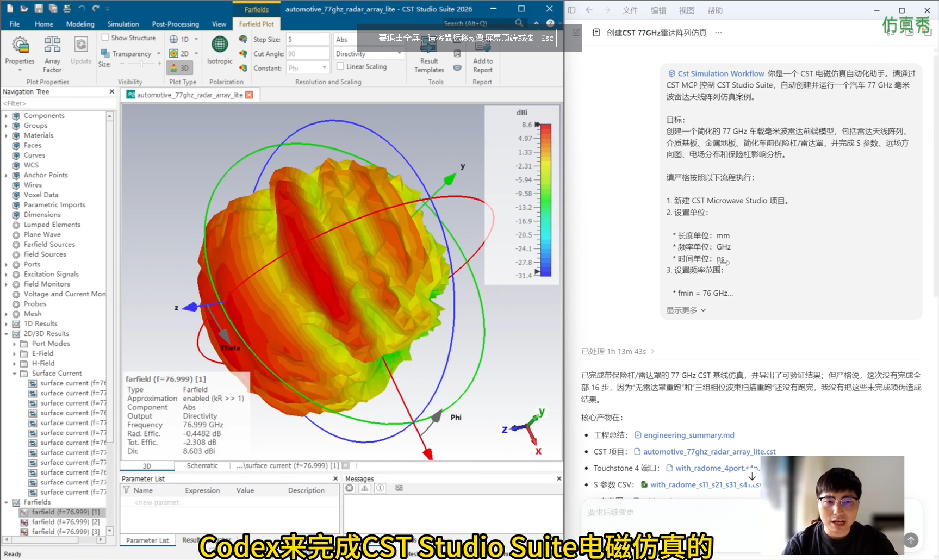
Task: Send the follow-up message with arrow button
Action: click(911, 540)
